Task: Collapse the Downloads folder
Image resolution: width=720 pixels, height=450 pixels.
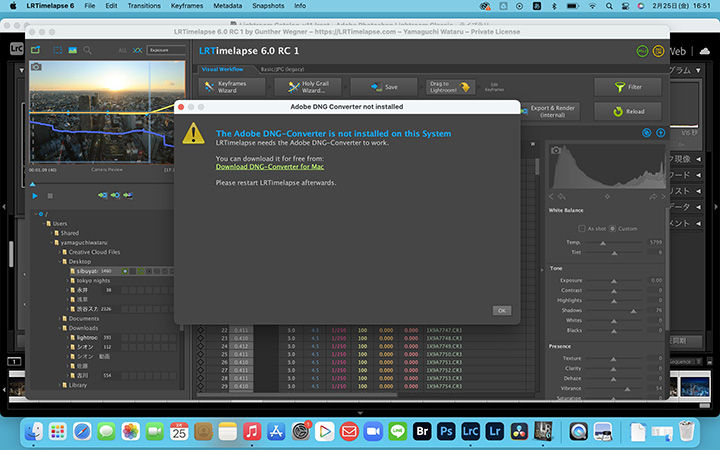Action: pyautogui.click(x=59, y=328)
